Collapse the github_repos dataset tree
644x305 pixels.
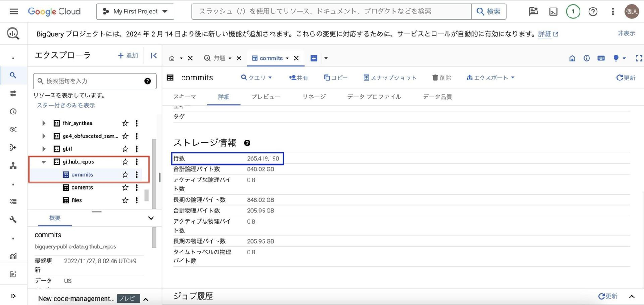(44, 162)
